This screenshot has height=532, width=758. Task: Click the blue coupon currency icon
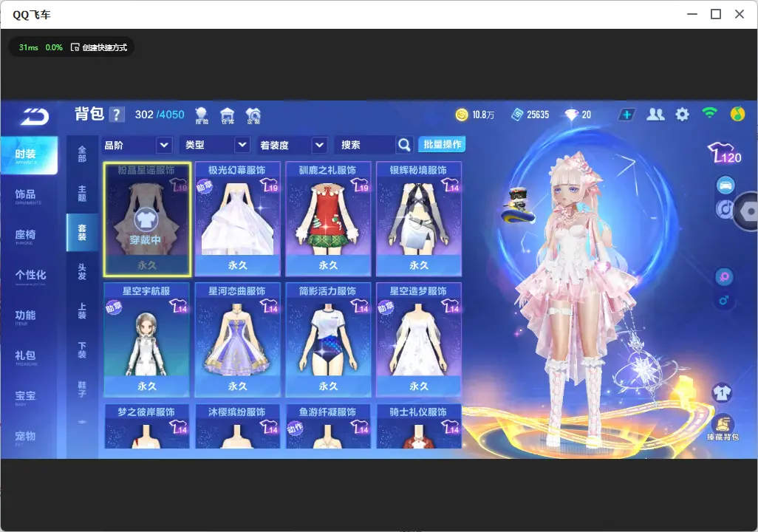point(516,115)
